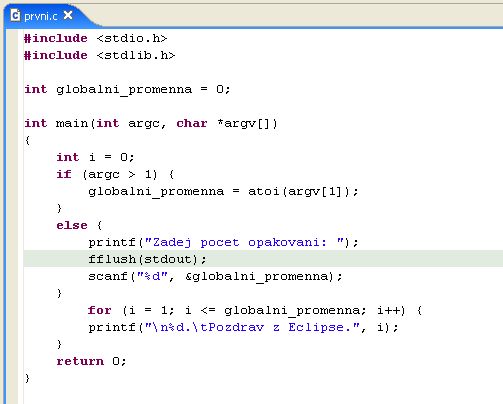
Task: Click the for loop keyword
Action: pyautogui.click(x=99, y=310)
